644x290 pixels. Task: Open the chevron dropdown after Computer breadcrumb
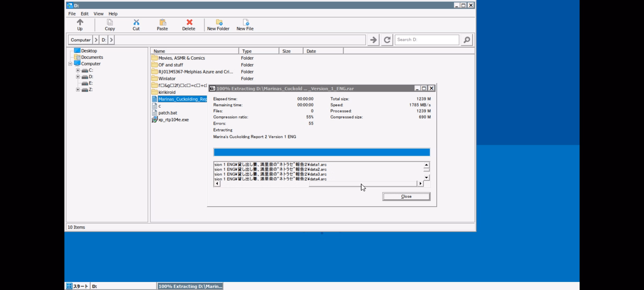(x=96, y=40)
